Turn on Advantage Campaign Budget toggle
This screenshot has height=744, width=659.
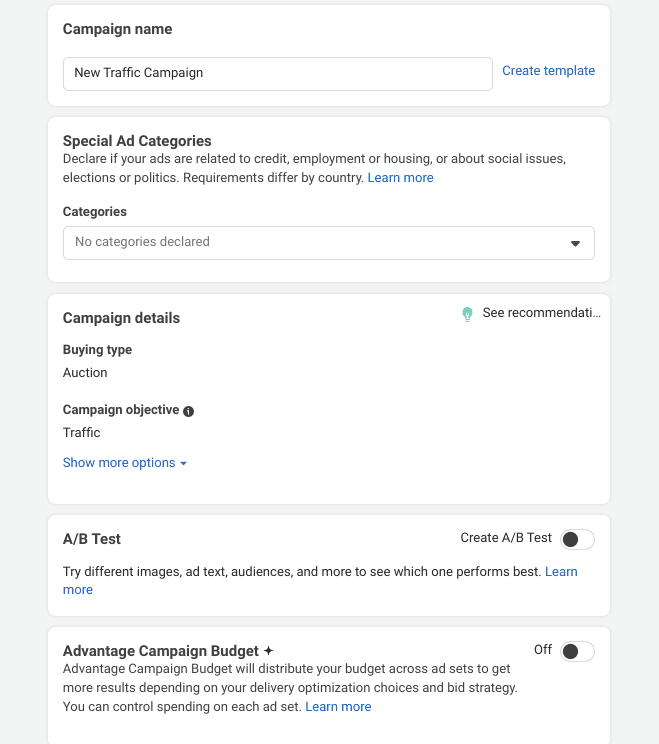pyautogui.click(x=577, y=651)
